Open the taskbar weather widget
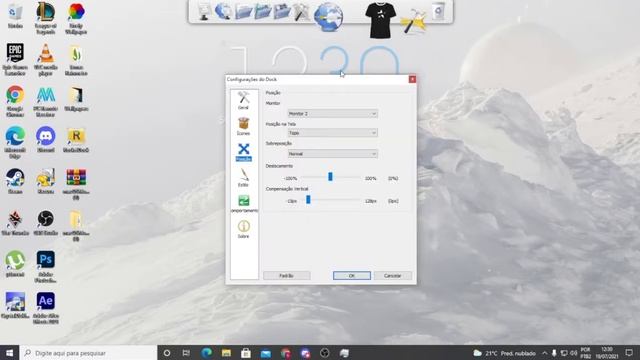The image size is (640, 360). point(504,353)
